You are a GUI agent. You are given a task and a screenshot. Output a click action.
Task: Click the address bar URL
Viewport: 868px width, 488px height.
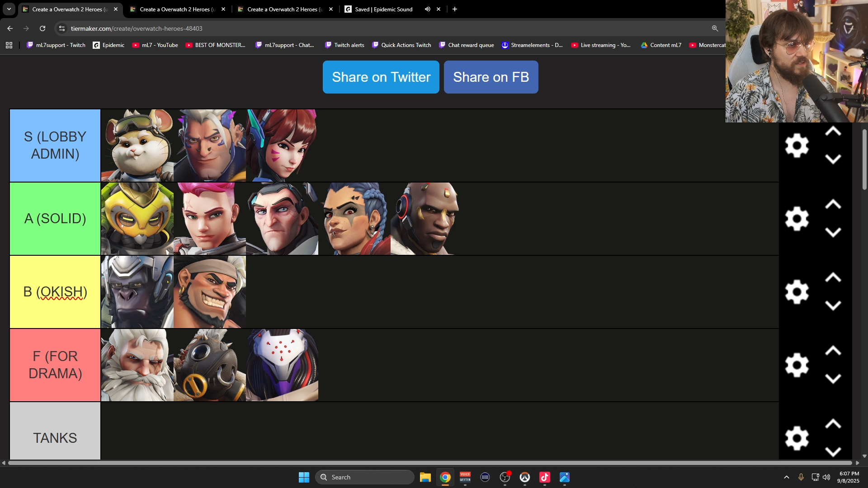coord(137,28)
